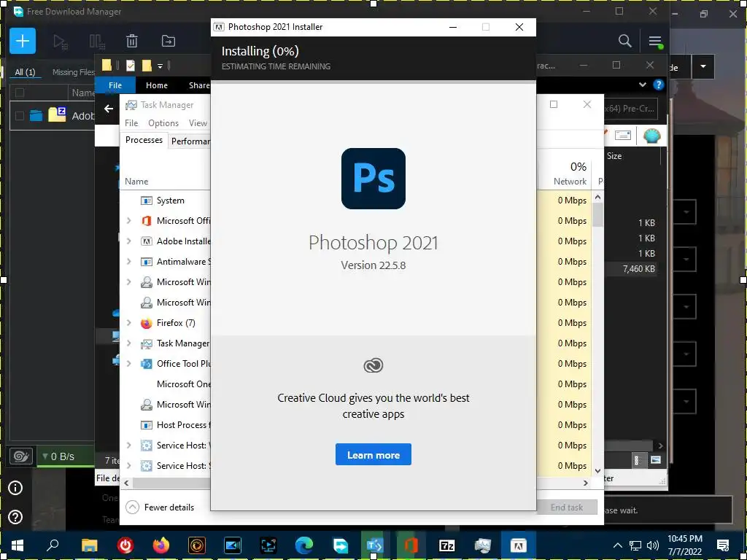
Task: Click the Name column header in Task Manager
Action: (x=136, y=182)
